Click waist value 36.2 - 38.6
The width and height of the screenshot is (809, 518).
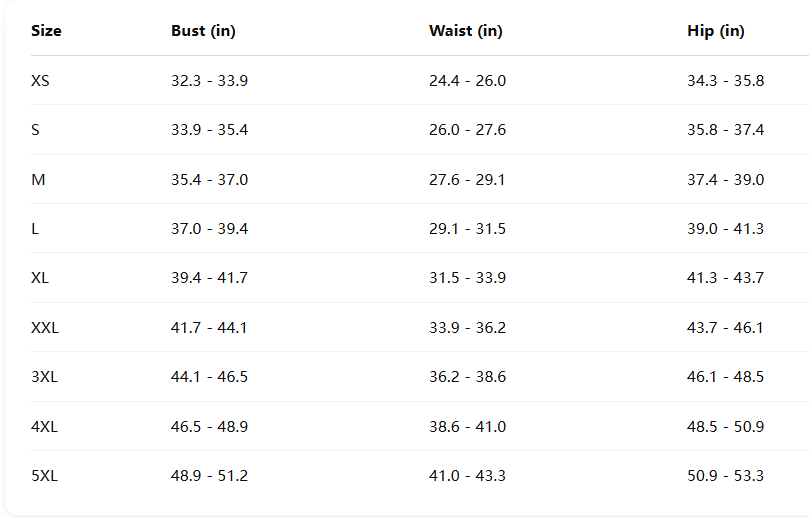(x=467, y=377)
